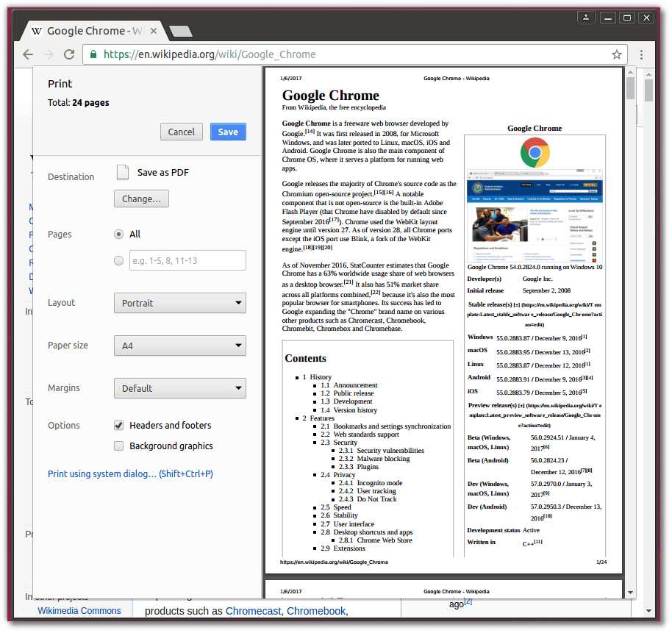Click the Wikimedia Commons link
Screen dimensions: 672x633
79,611
